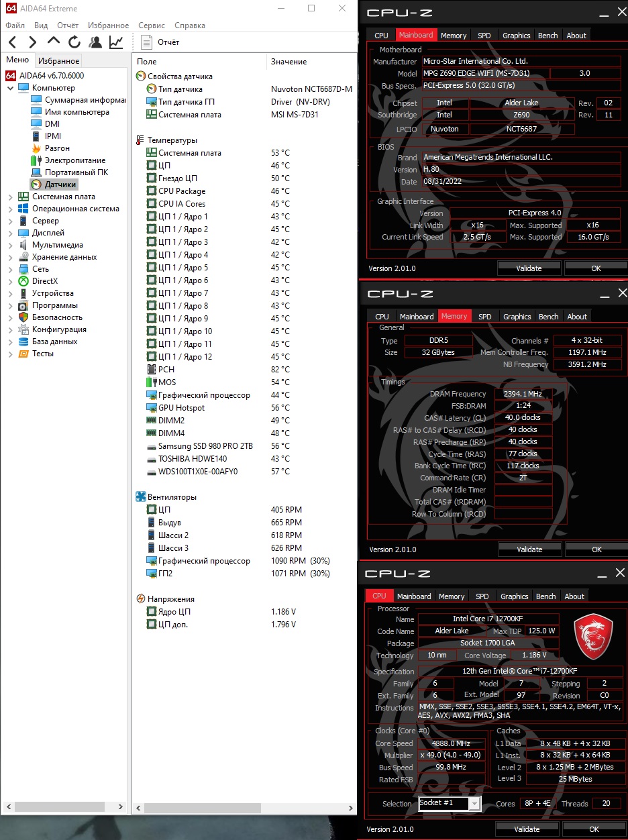Open Memory tab in bottom CPU-Z window
Image resolution: width=628 pixels, height=840 pixels.
click(x=452, y=596)
